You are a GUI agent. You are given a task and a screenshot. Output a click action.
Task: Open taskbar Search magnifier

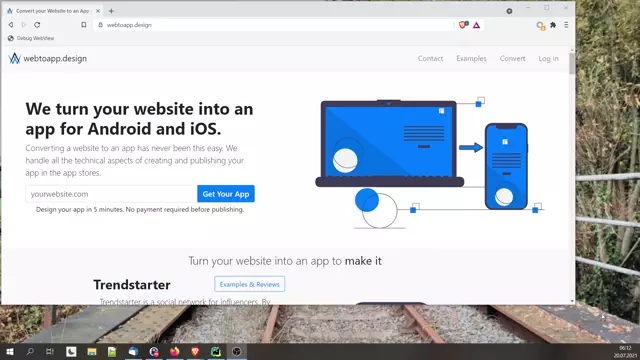(x=30, y=351)
